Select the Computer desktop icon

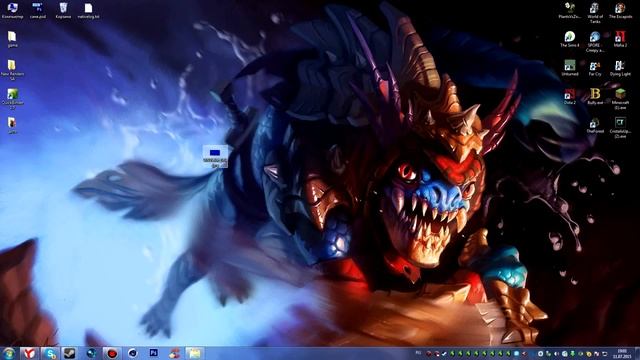tap(12, 11)
